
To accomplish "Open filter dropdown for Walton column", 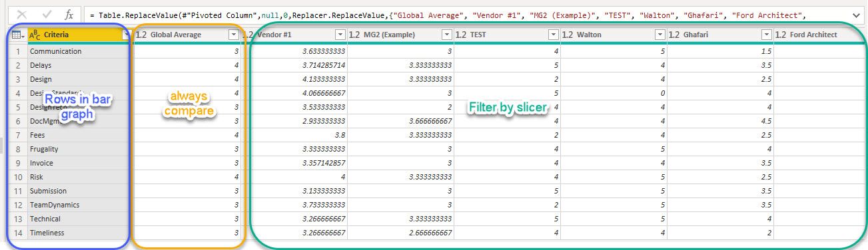I will tap(659, 35).
